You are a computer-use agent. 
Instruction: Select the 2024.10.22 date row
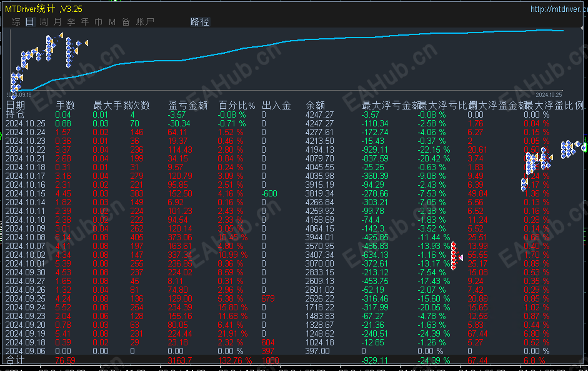click(26, 150)
